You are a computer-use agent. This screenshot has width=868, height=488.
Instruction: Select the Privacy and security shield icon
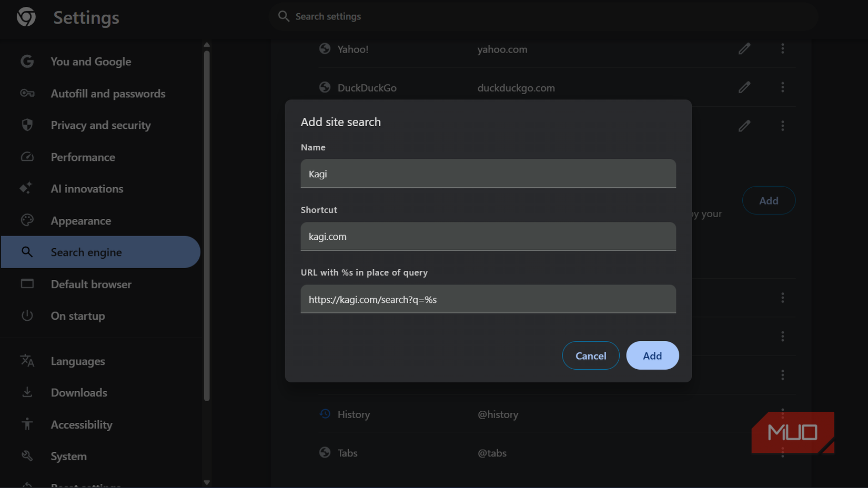pos(27,125)
